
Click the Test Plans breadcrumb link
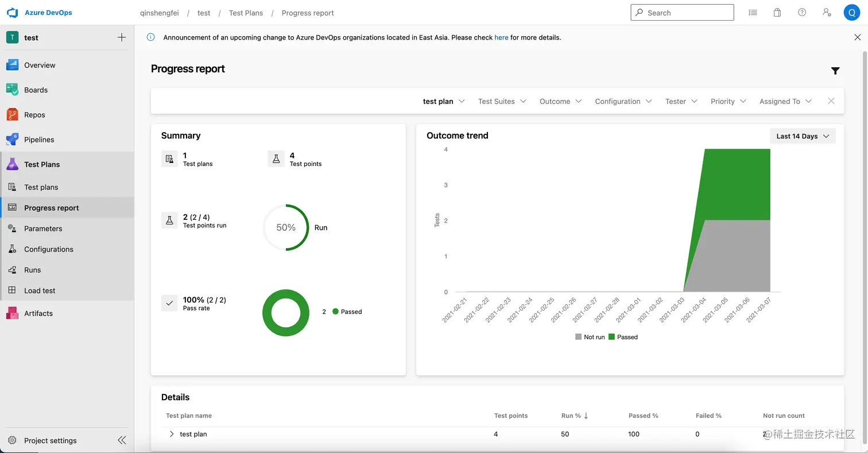[246, 13]
